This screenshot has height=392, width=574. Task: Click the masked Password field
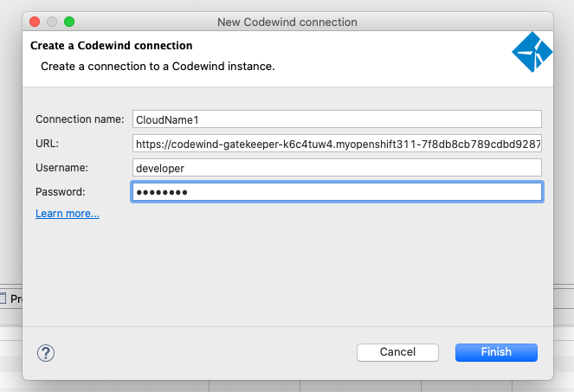pyautogui.click(x=337, y=192)
